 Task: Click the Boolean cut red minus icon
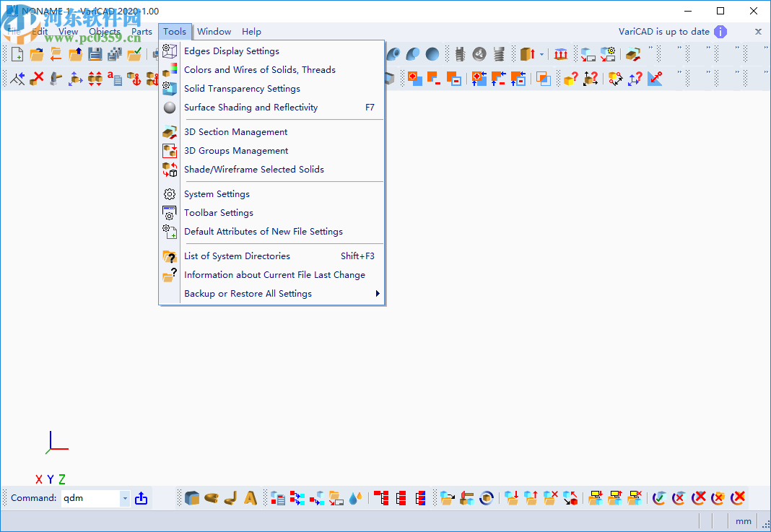434,78
